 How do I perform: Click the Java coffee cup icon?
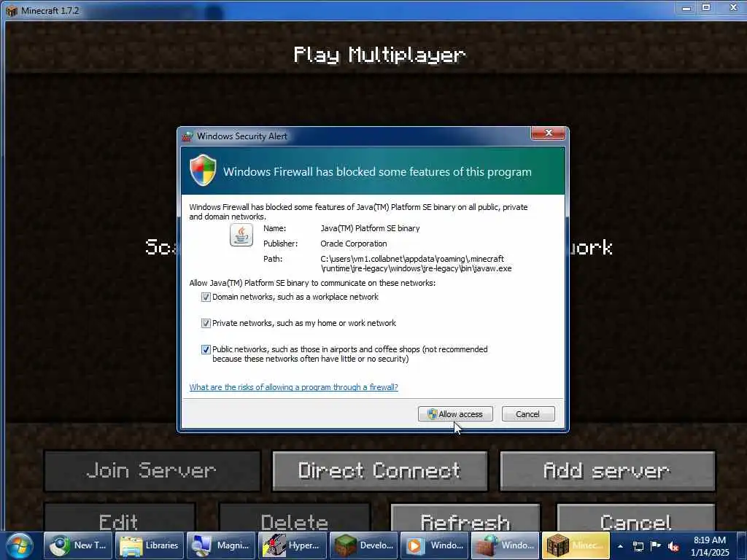pos(241,236)
